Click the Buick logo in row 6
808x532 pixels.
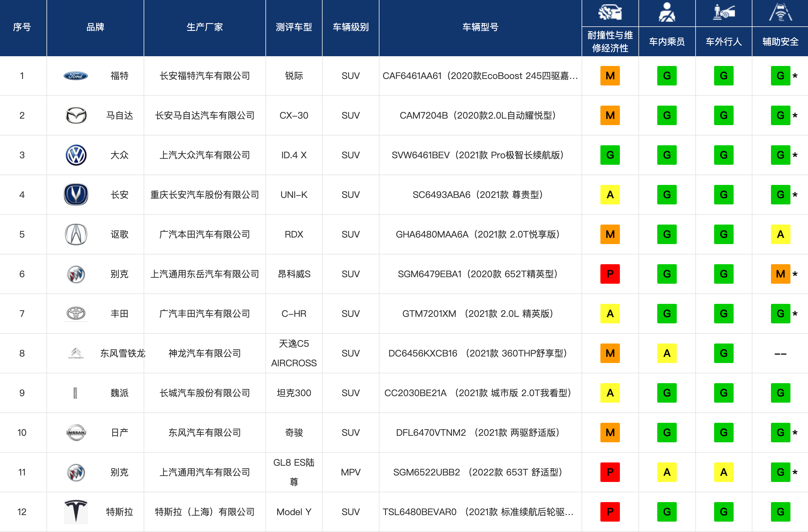[x=76, y=274]
